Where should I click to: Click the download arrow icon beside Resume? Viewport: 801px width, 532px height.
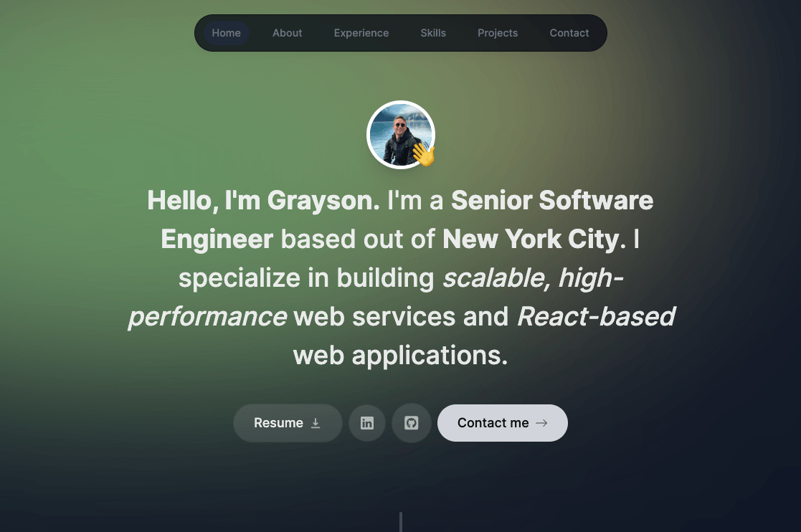[316, 423]
